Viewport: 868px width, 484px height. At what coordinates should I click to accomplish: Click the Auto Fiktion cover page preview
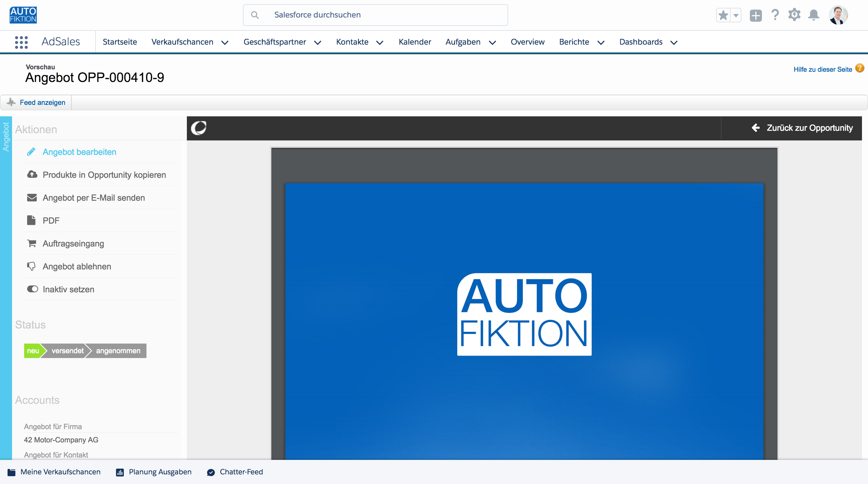click(x=524, y=321)
